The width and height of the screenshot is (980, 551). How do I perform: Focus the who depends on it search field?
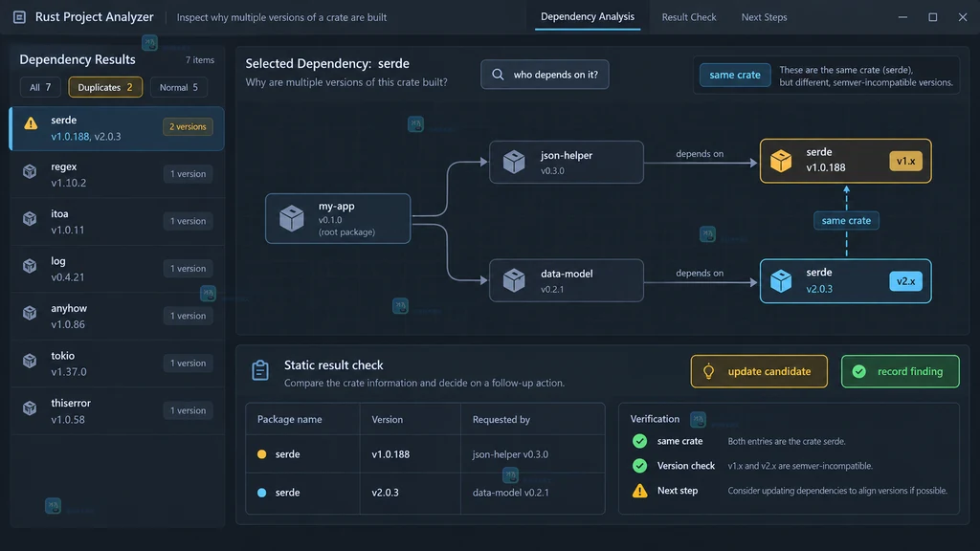coord(545,75)
